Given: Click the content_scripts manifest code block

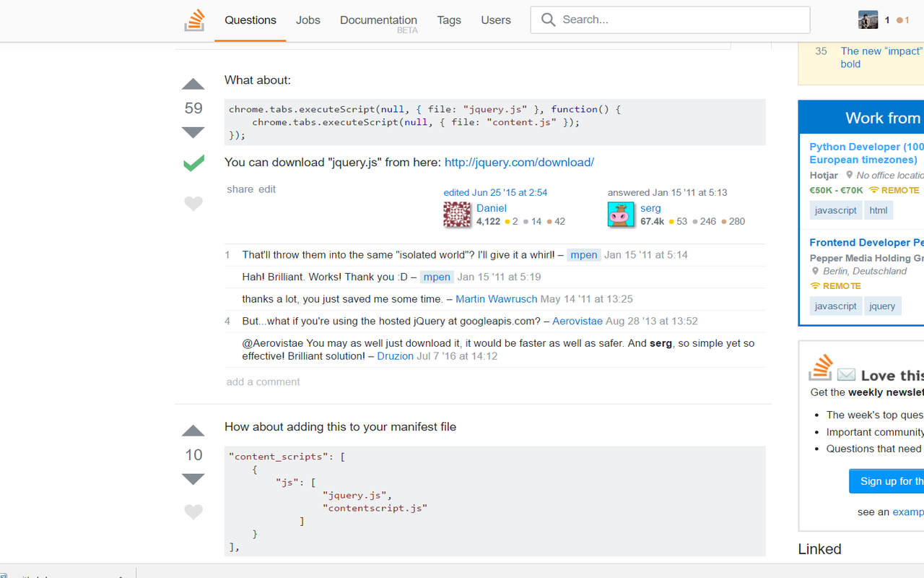Looking at the screenshot, I should pos(495,501).
